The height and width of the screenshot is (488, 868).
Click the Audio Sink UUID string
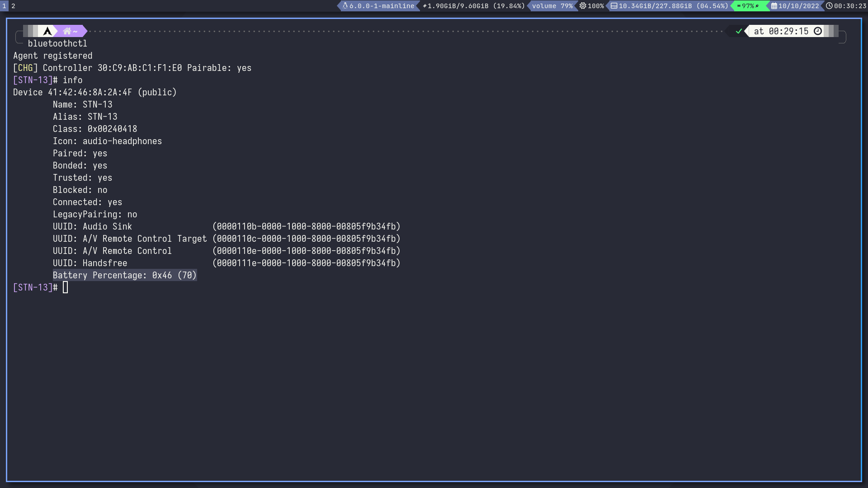[306, 226]
